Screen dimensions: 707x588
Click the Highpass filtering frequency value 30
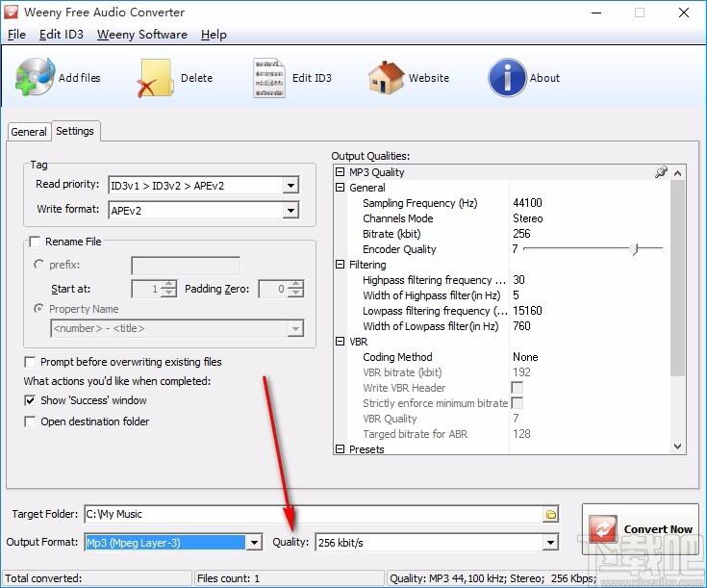518,280
